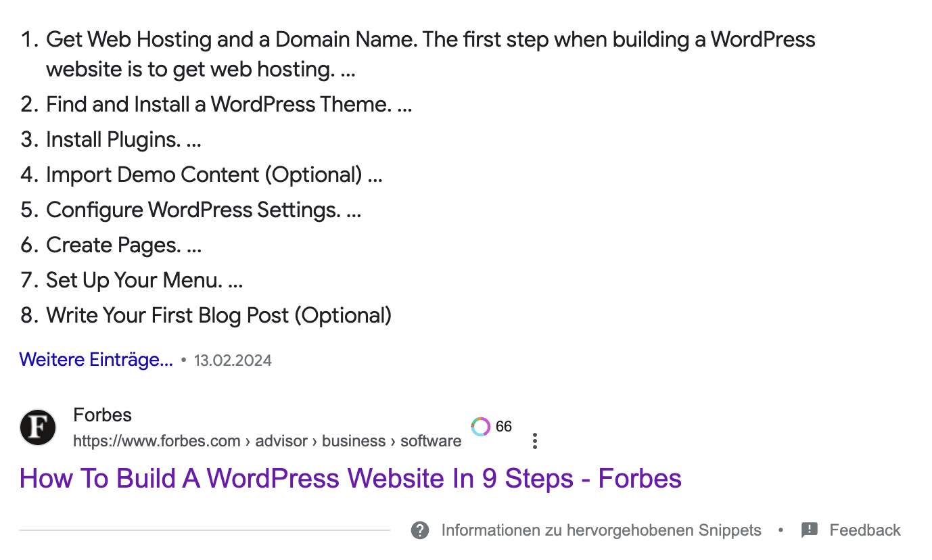This screenshot has width=932, height=560.
Task: Select "Find and Install a WordPress Theme" entry
Action: pyautogui.click(x=229, y=104)
